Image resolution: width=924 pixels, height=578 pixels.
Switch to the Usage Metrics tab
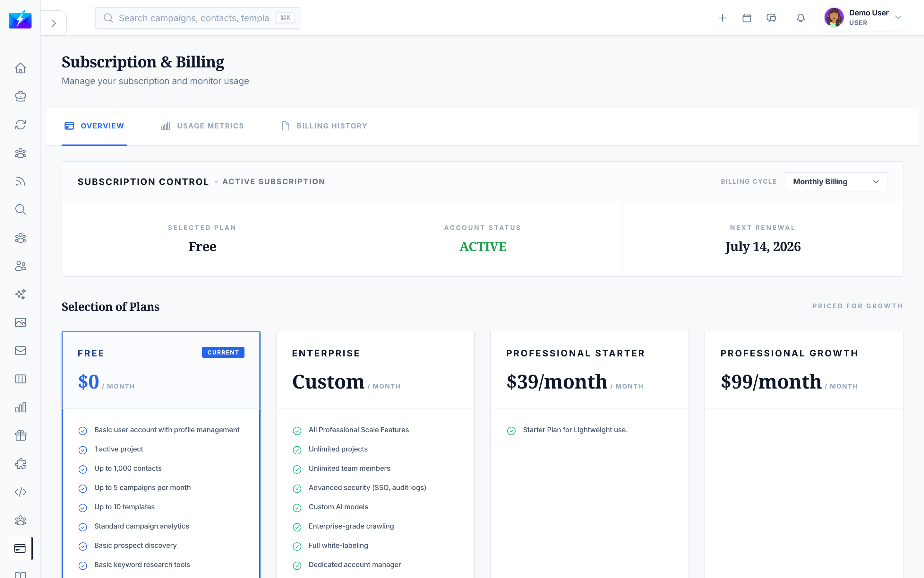pyautogui.click(x=202, y=126)
